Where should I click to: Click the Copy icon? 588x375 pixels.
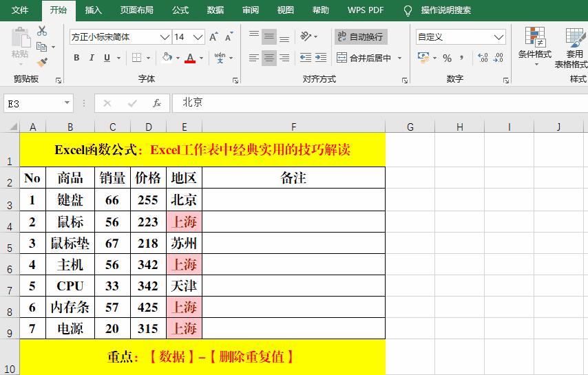(x=41, y=47)
